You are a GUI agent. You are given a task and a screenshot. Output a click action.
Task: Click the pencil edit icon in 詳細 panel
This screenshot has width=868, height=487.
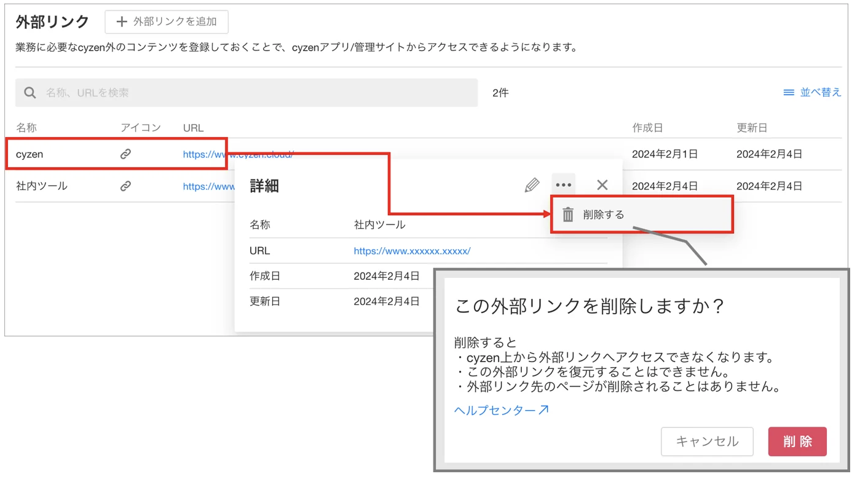coord(532,184)
